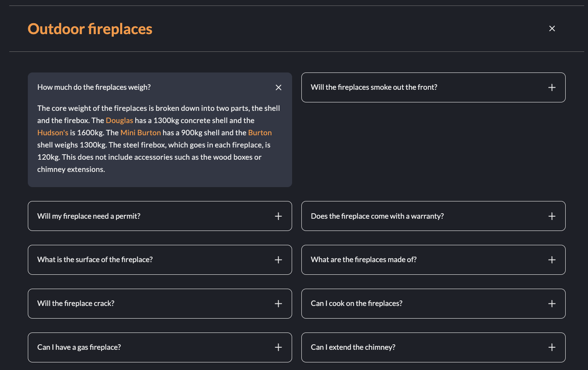Toggle 'How much do the fireplaces weigh?' header
Viewport: 588px width, 370px height.
(94, 87)
